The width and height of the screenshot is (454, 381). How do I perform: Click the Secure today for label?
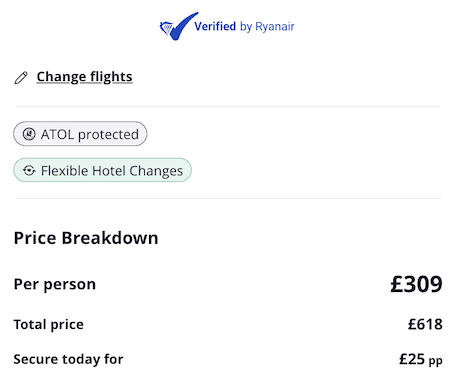(x=68, y=359)
